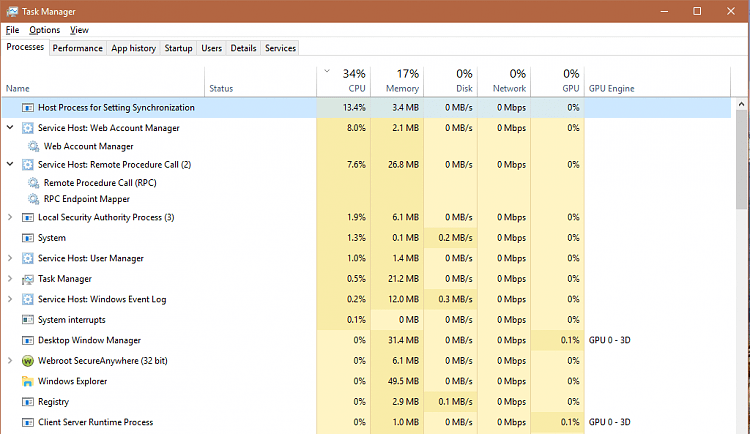
Task: Click the Service Host: User Manager icon
Action: pyautogui.click(x=28, y=258)
